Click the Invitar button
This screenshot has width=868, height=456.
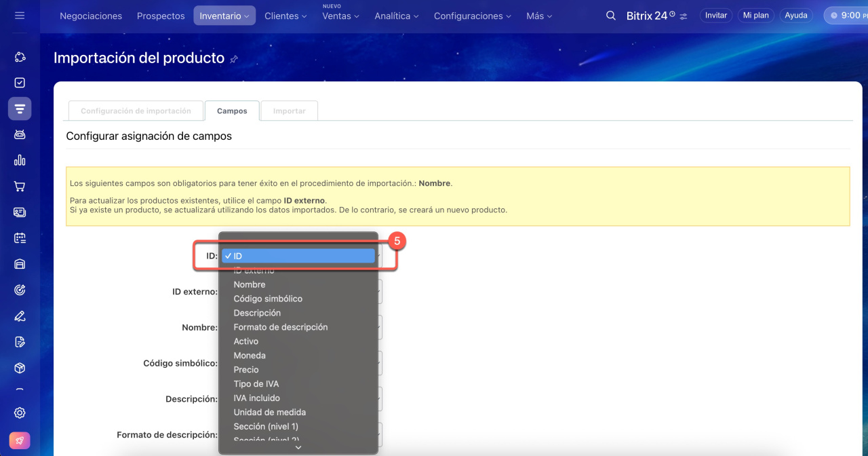pyautogui.click(x=716, y=16)
